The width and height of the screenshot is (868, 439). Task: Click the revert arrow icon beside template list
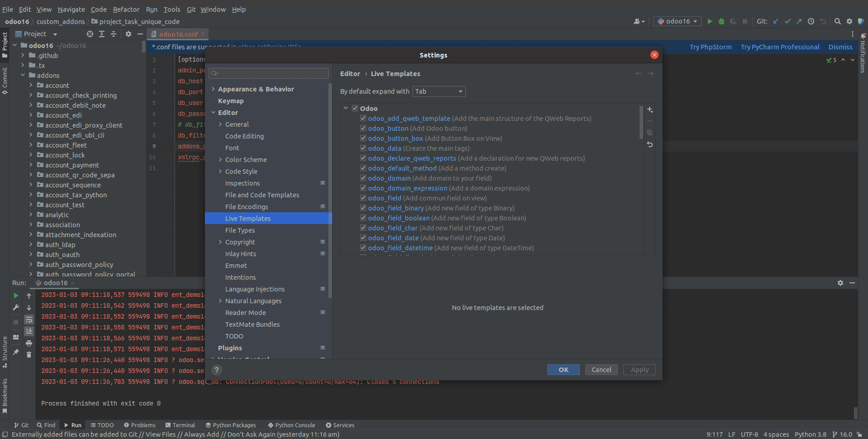[650, 144]
